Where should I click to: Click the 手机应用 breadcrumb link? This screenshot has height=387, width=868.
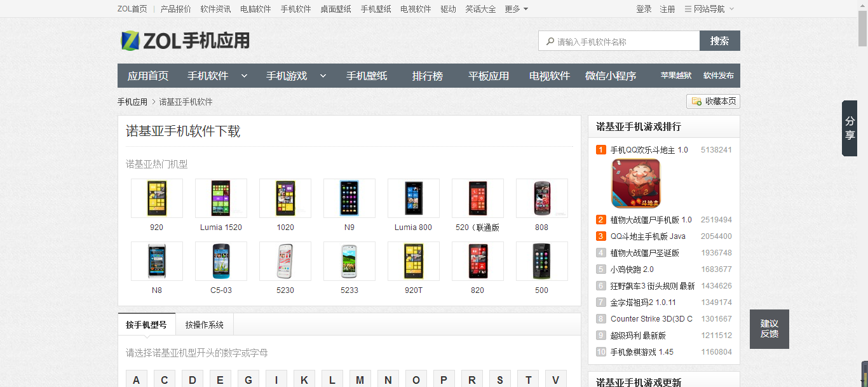(132, 101)
